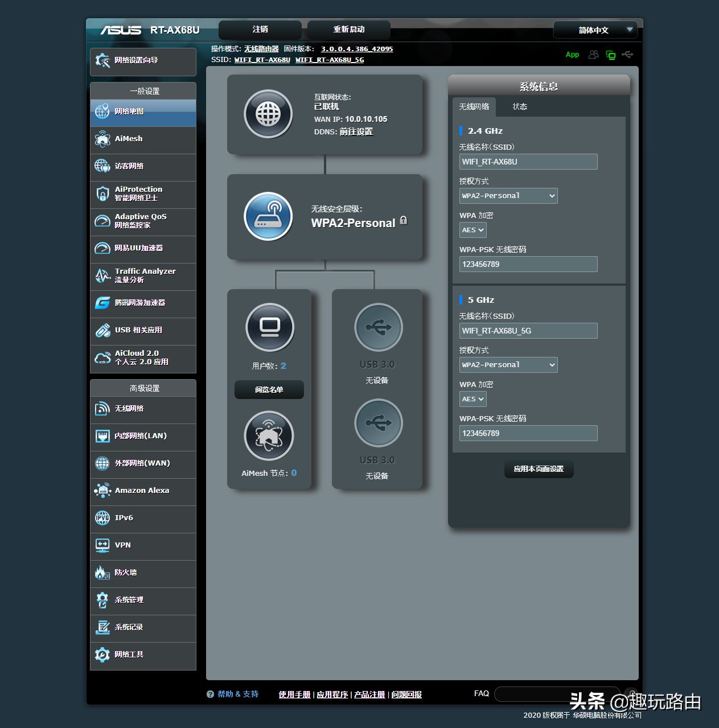Screen dimensions: 719x728
Task: Click the USB status icon in header
Action: point(627,55)
